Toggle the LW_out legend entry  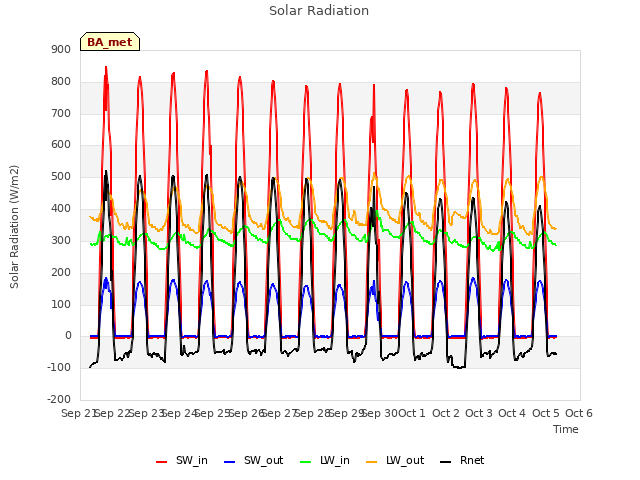[x=395, y=460]
